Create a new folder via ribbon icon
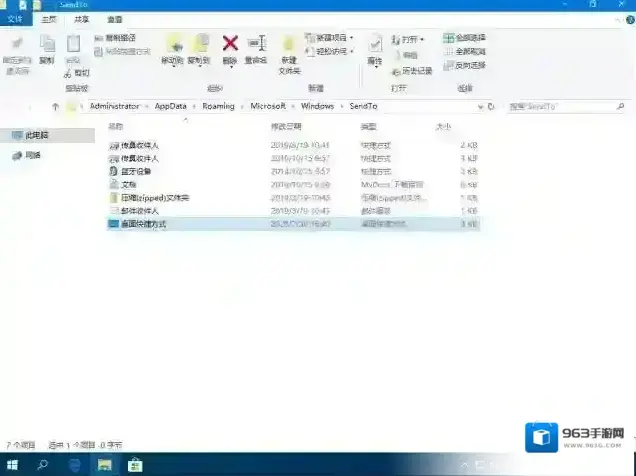This screenshot has height=476, width=636. pyautogui.click(x=289, y=51)
